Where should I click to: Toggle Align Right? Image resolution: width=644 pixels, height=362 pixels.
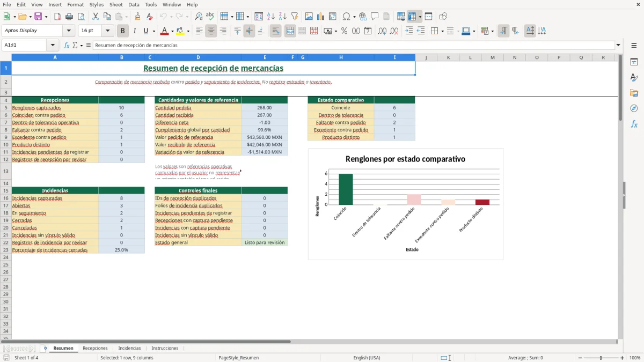(x=223, y=31)
